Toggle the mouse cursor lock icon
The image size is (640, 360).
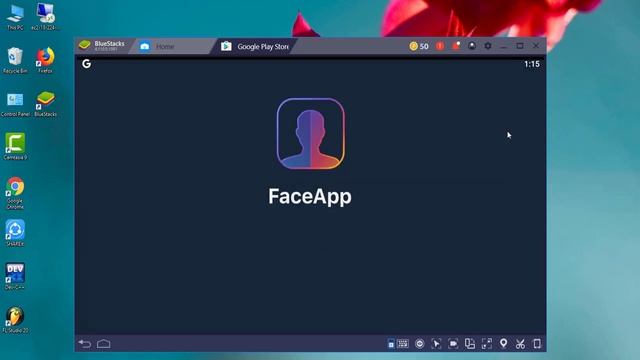pos(436,344)
